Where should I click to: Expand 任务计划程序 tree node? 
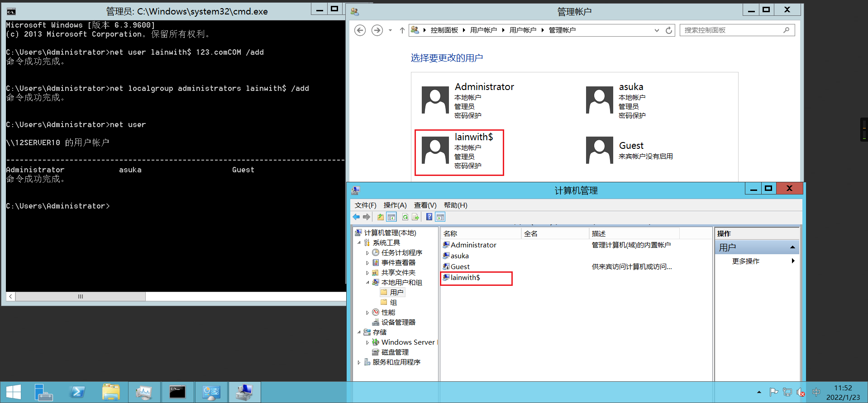tap(367, 253)
